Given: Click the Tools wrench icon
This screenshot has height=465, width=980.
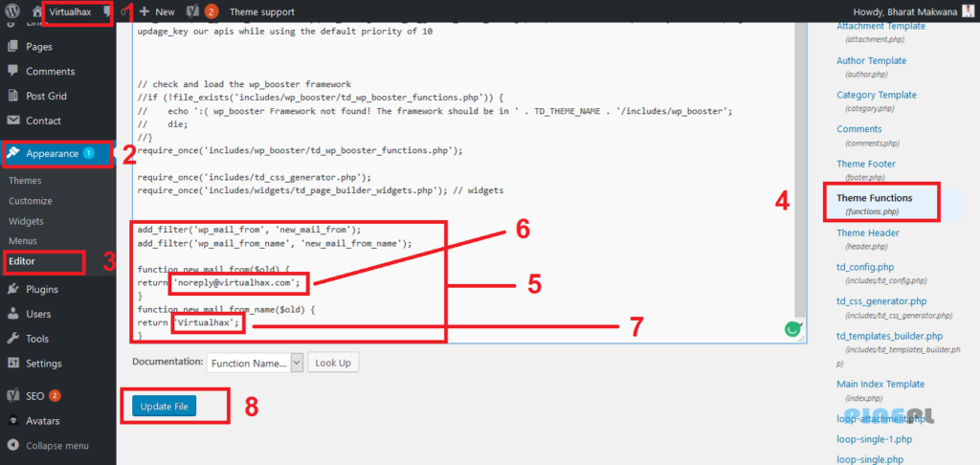Looking at the screenshot, I should click(x=13, y=338).
